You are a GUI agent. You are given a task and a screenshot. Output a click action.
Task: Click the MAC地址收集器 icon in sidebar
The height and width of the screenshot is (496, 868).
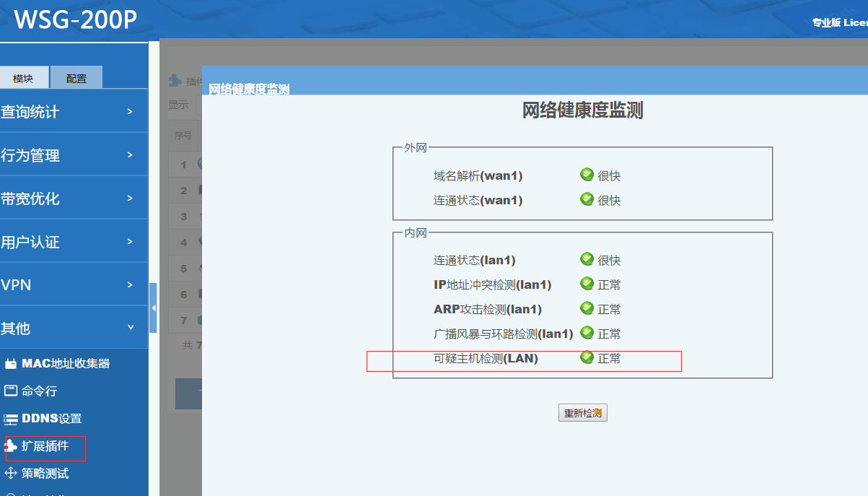click(x=10, y=363)
